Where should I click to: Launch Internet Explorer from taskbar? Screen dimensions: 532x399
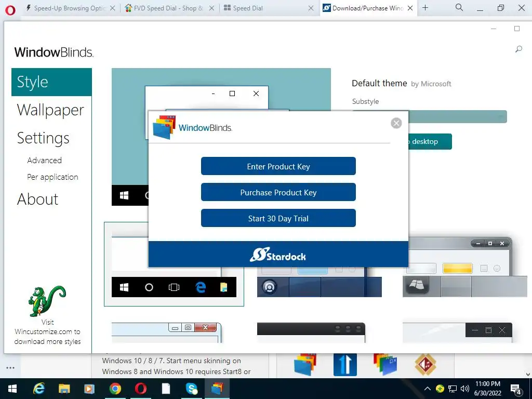(x=38, y=389)
